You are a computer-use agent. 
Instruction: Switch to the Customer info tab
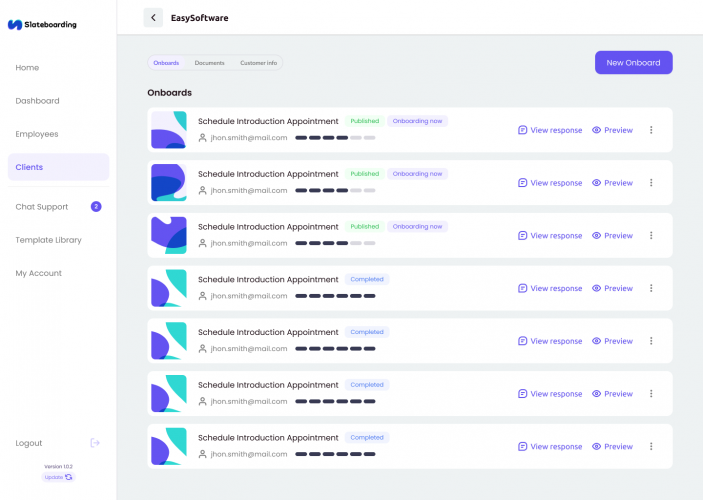pos(259,63)
